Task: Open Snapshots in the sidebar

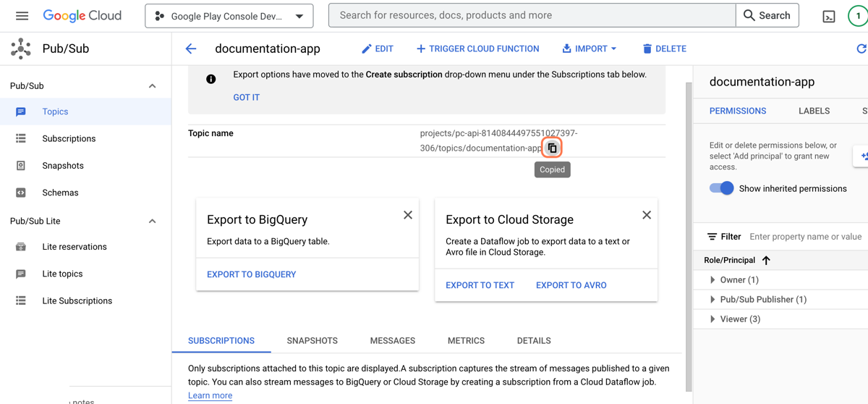Action: [x=63, y=166]
